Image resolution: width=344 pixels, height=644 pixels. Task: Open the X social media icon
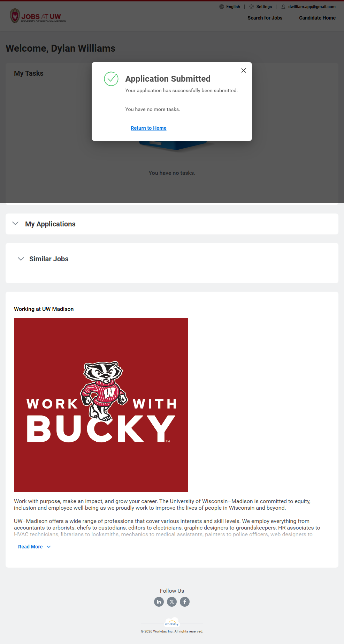coord(172,602)
